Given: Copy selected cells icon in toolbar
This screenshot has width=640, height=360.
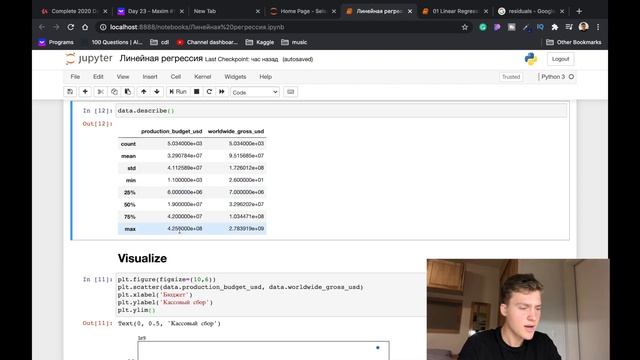Looking at the screenshot, I should [114, 92].
